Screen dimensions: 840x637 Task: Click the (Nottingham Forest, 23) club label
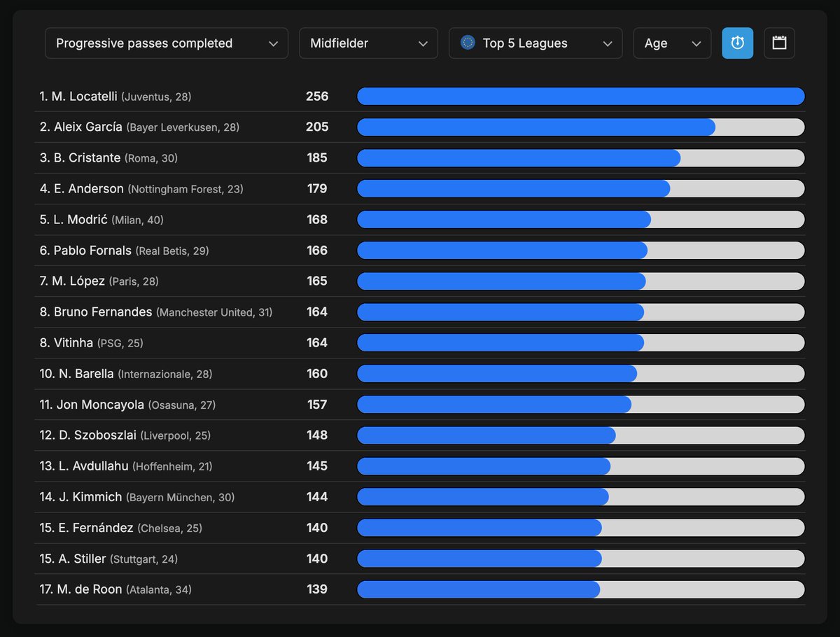point(185,190)
